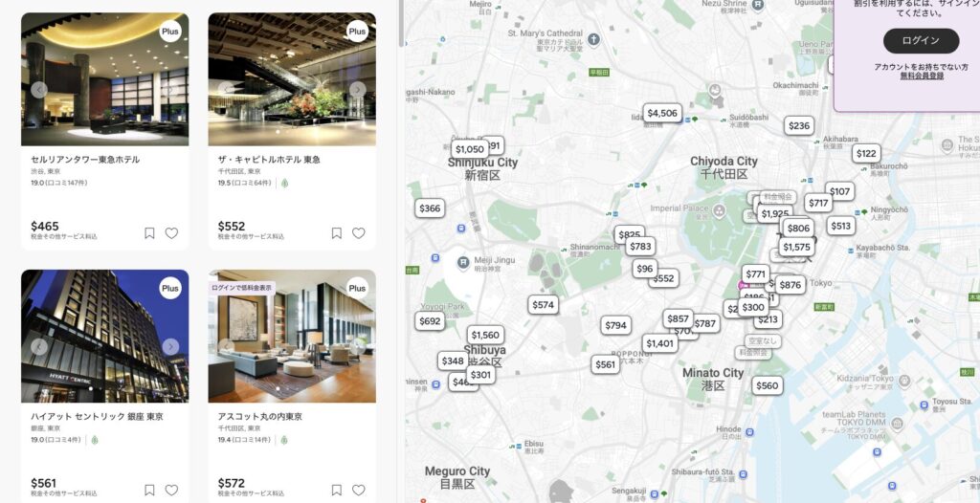Click the hotel list scrollbar
Viewport: 980px width, 503px height.
tap(401, 23)
